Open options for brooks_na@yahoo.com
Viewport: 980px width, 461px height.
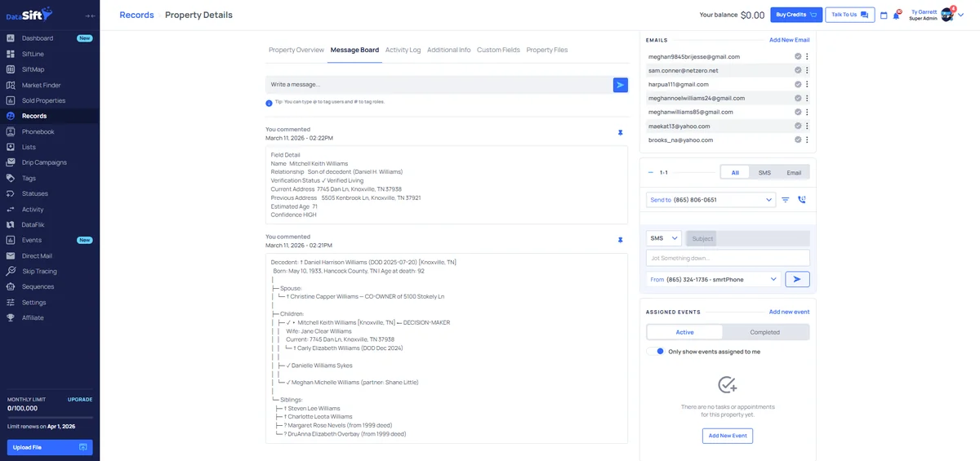pyautogui.click(x=807, y=140)
